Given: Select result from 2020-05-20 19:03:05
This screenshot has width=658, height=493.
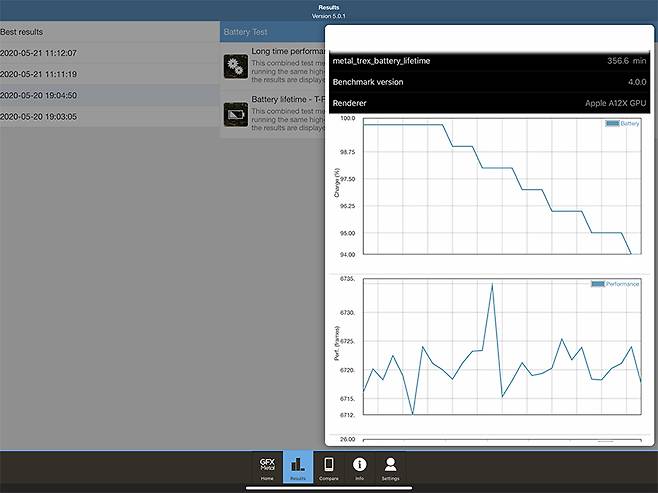Looking at the screenshot, I should 40,117.
